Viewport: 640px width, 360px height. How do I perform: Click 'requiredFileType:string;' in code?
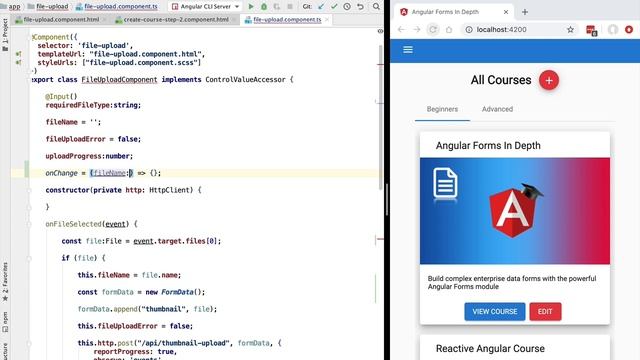click(x=93, y=105)
